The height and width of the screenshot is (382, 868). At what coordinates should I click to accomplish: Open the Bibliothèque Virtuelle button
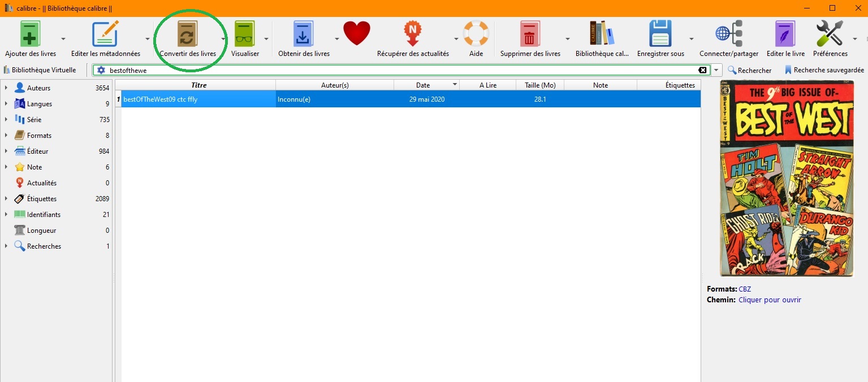click(x=40, y=70)
